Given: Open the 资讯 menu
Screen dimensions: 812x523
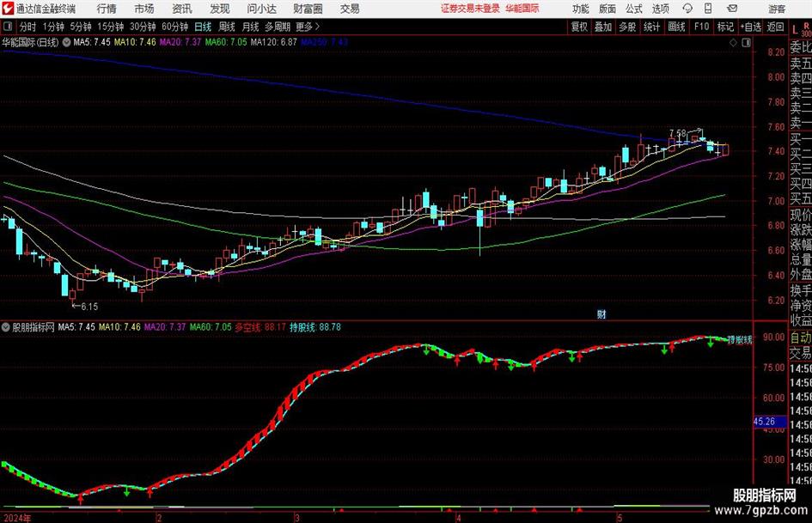Looking at the screenshot, I should point(182,9).
